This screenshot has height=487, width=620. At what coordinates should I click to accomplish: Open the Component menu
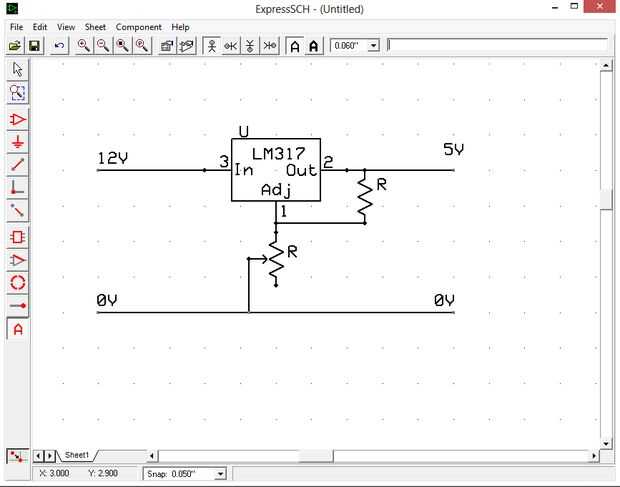pyautogui.click(x=138, y=27)
